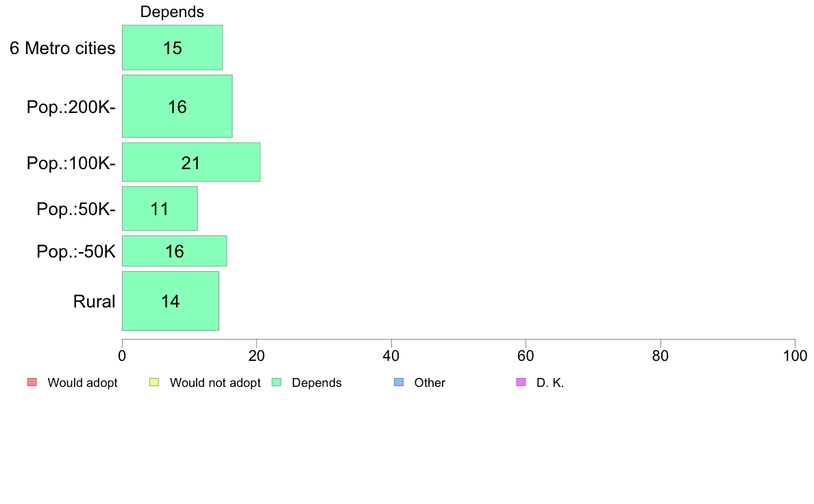Click the magenta D. K. legend swatch
The height and width of the screenshot is (504, 814).
pyautogui.click(x=521, y=383)
